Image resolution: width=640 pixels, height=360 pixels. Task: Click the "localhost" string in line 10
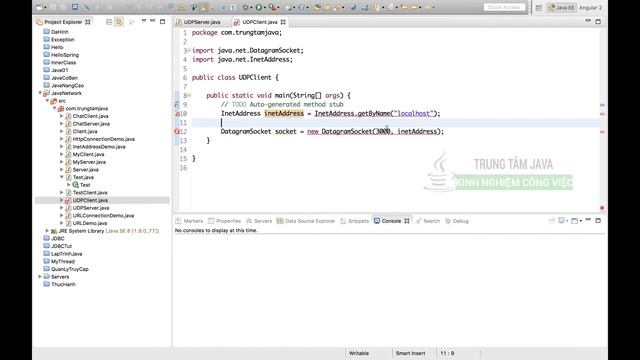(412, 113)
